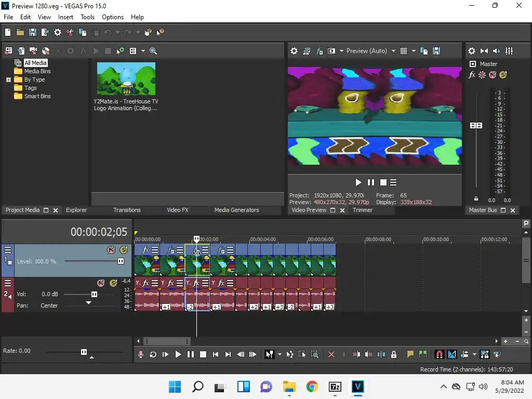Open a project with the folder icon
The image size is (532, 399).
point(20,32)
